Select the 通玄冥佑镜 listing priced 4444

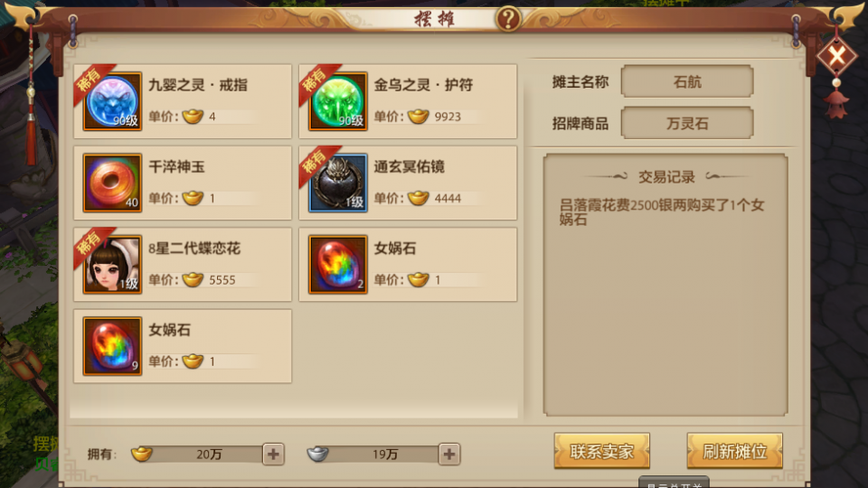click(408, 183)
